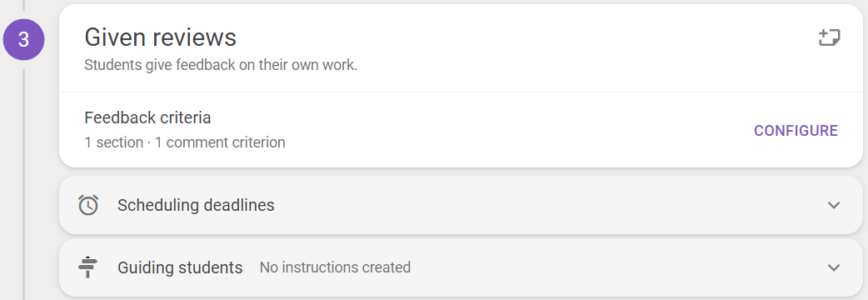This screenshot has height=300, width=868.
Task: Click the signpost icon for Guiding students
Action: (88, 267)
